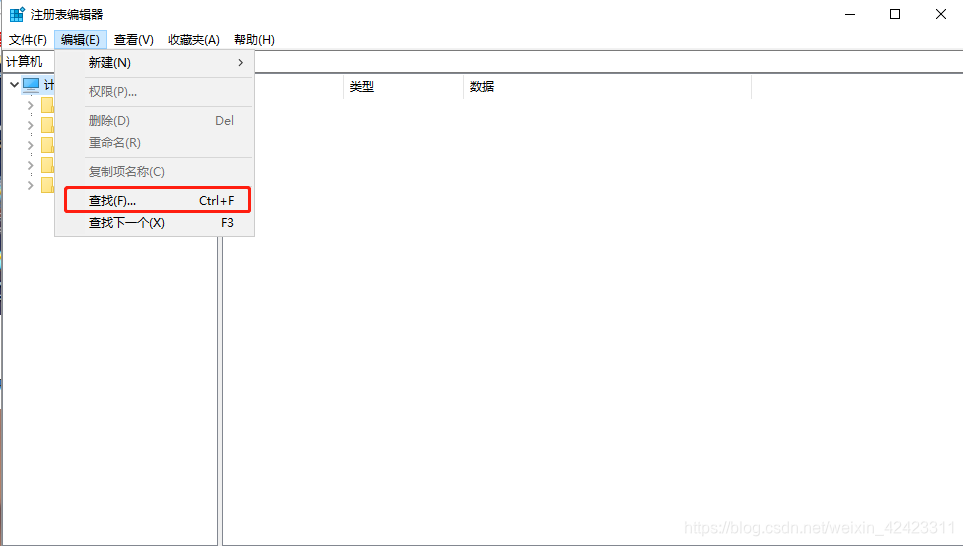Click the 数据 column header
Image resolution: width=963 pixels, height=546 pixels.
click(x=607, y=87)
